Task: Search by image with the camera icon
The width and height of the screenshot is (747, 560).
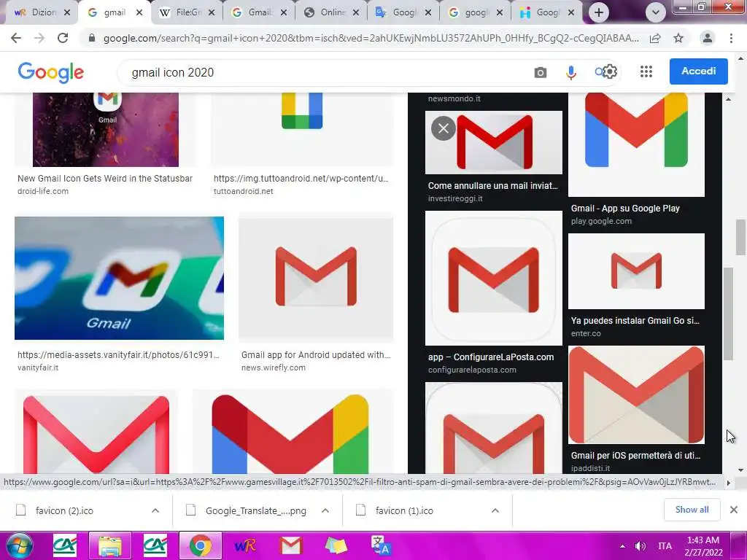Action: click(541, 72)
